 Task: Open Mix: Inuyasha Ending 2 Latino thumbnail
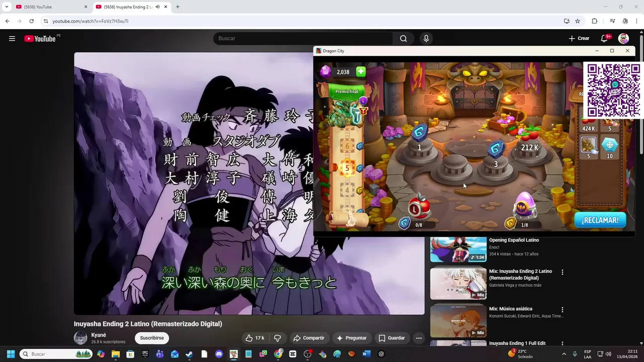click(458, 284)
